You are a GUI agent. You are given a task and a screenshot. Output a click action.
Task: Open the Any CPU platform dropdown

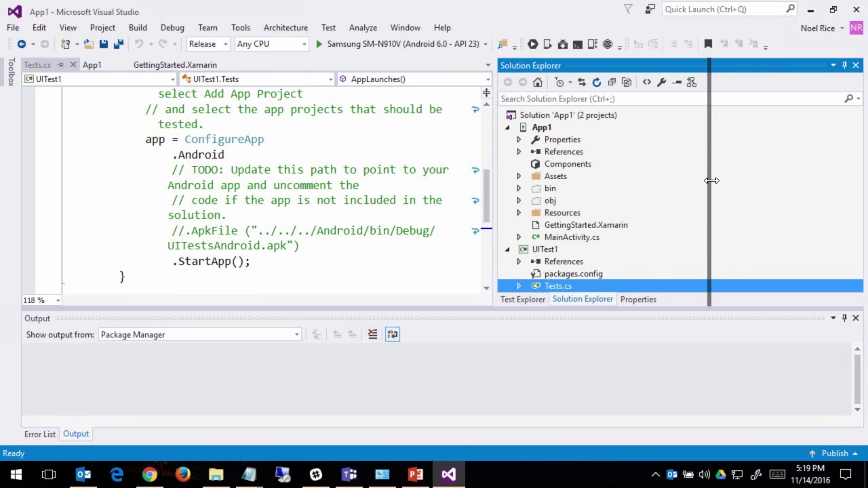tap(271, 44)
